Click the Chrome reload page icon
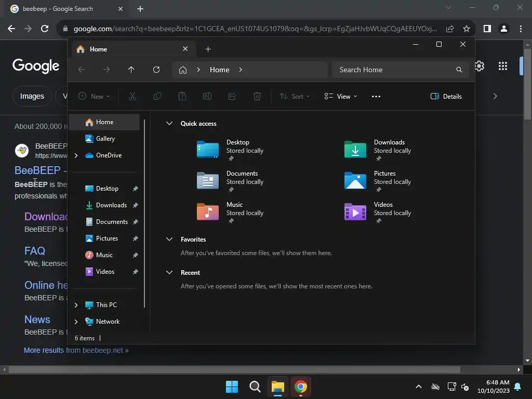This screenshot has width=532, height=399. [x=45, y=29]
